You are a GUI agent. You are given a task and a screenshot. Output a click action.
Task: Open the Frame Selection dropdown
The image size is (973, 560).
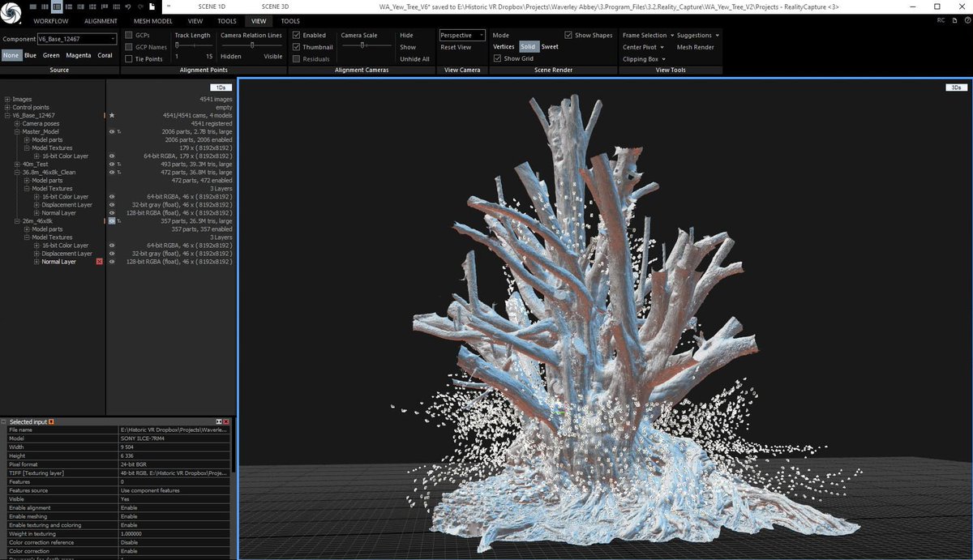coord(648,36)
